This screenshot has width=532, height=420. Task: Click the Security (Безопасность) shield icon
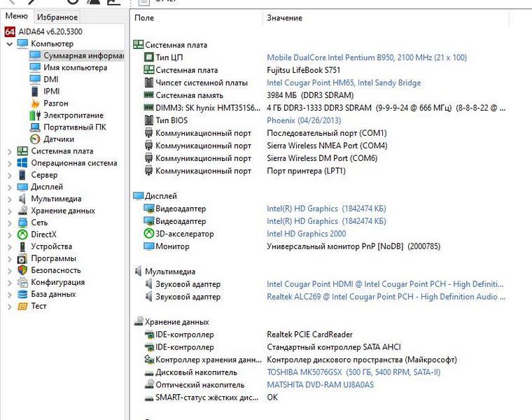pyautogui.click(x=22, y=270)
